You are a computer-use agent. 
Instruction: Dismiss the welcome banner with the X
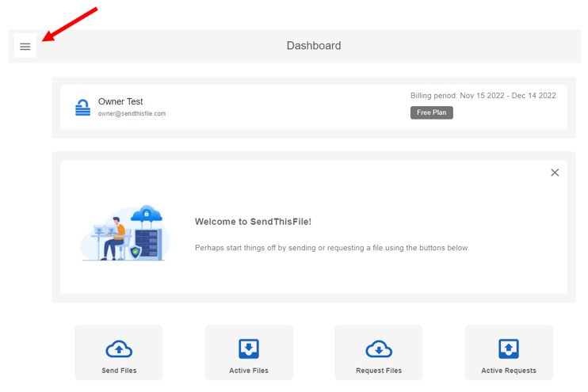pos(555,173)
